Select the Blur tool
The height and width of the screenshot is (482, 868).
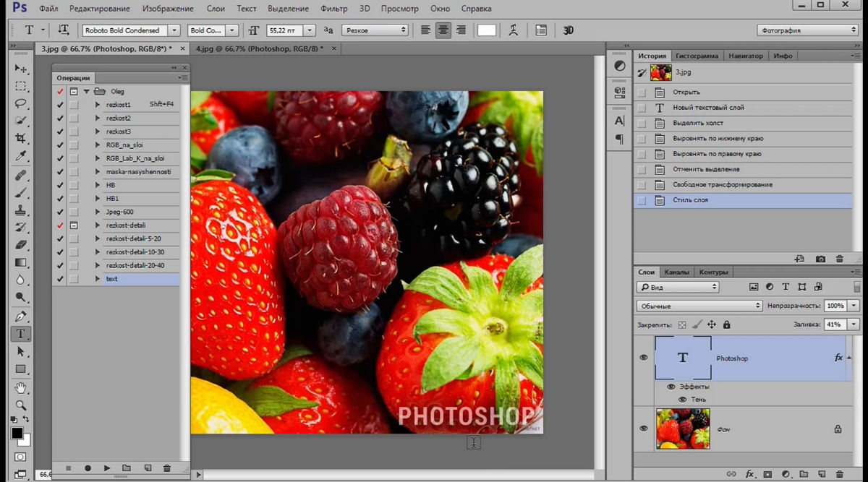click(x=20, y=280)
